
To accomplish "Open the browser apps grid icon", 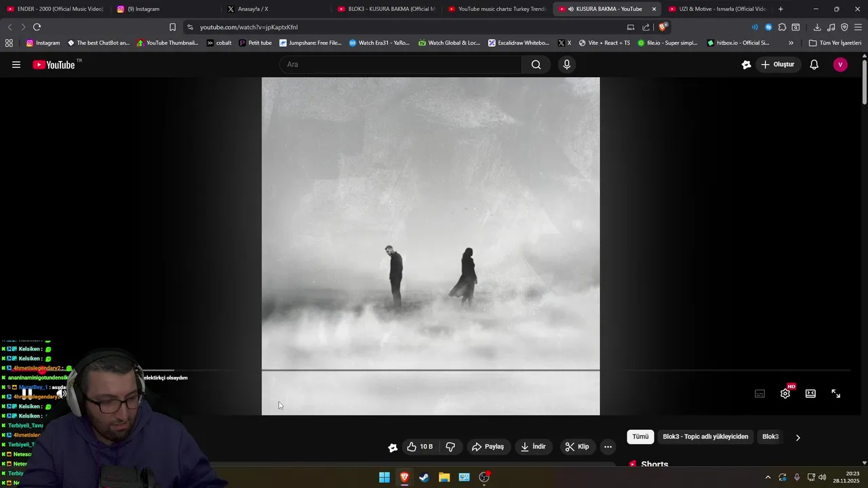I will coord(9,43).
